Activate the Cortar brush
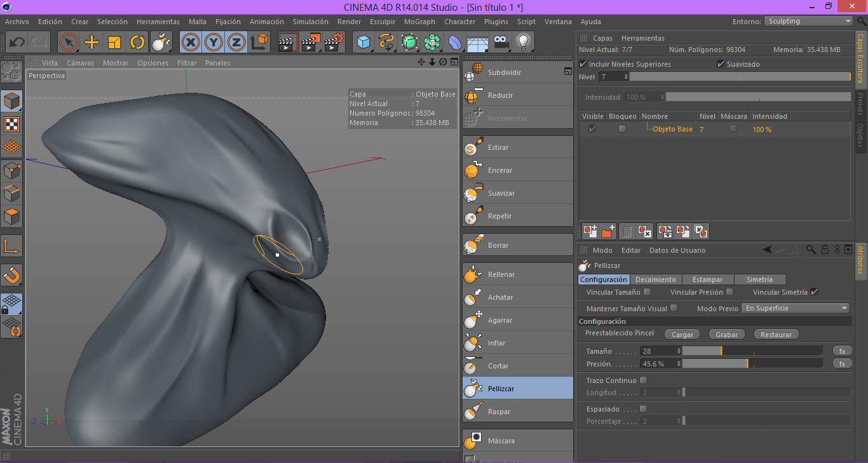Viewport: 868px width, 463px height. [x=518, y=366]
